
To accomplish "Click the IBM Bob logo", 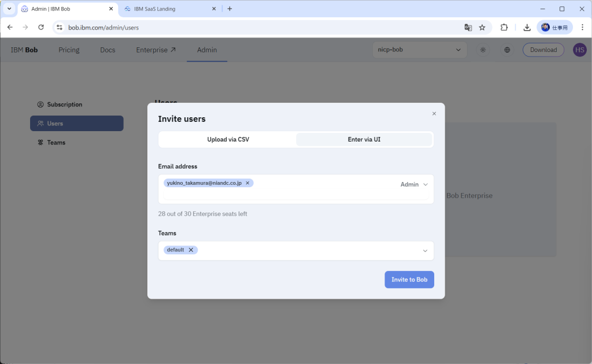I will [x=24, y=50].
